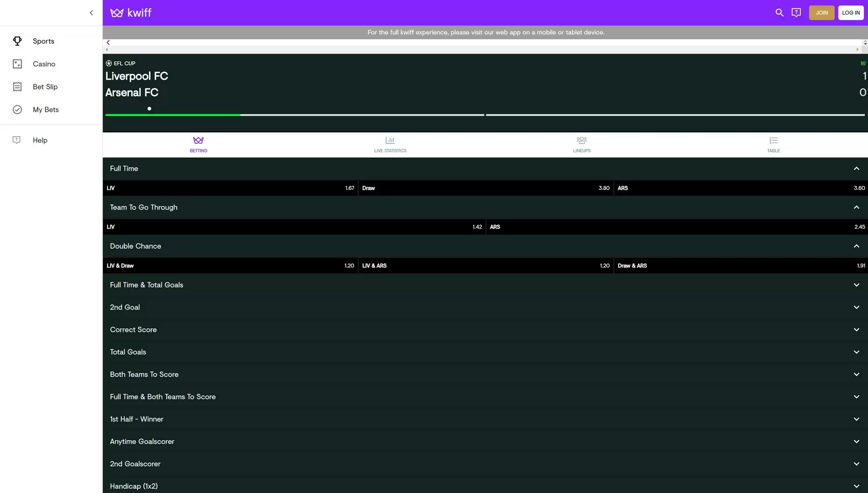The width and height of the screenshot is (868, 493).
Task: Back ARS to go through at 2.45
Action: point(677,227)
